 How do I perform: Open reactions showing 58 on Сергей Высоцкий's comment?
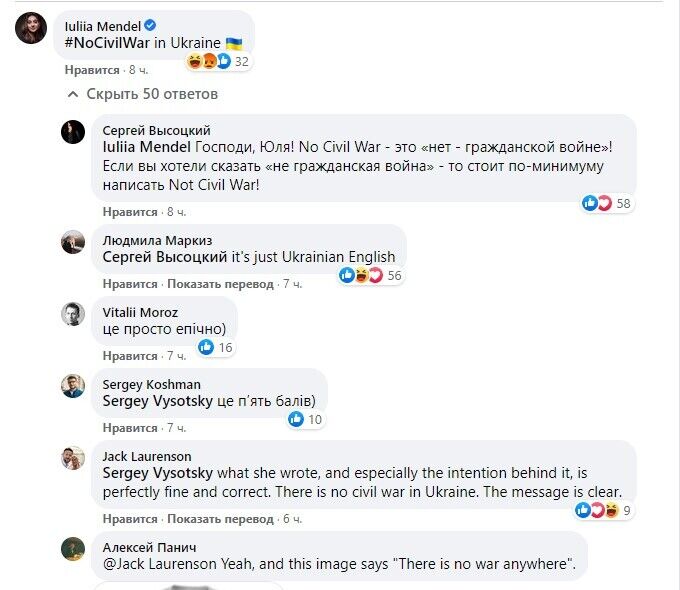608,203
